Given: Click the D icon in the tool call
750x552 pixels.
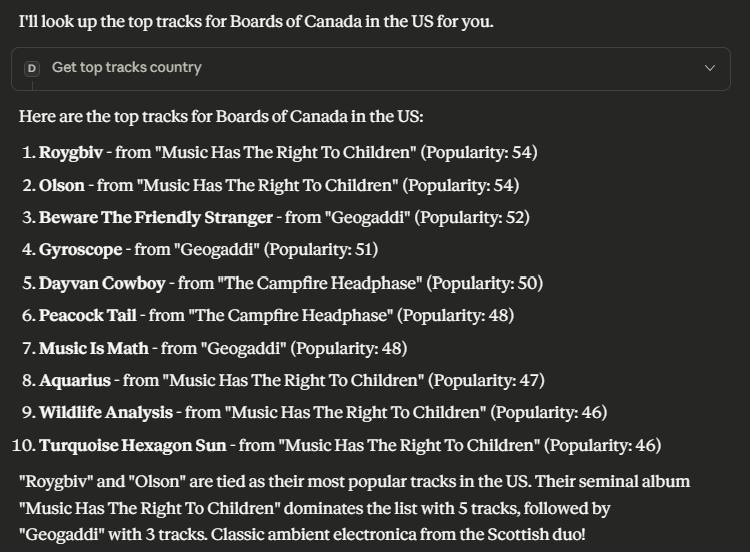Looking at the screenshot, I should (31, 68).
